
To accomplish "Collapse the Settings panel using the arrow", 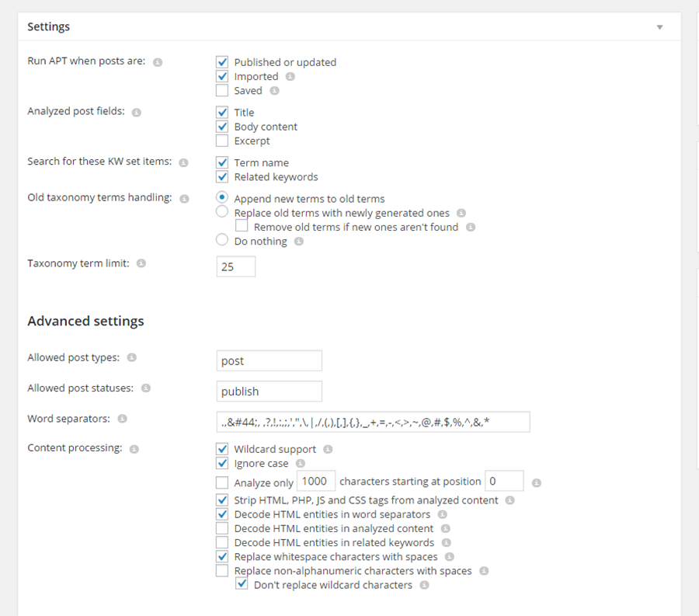I will [x=659, y=26].
